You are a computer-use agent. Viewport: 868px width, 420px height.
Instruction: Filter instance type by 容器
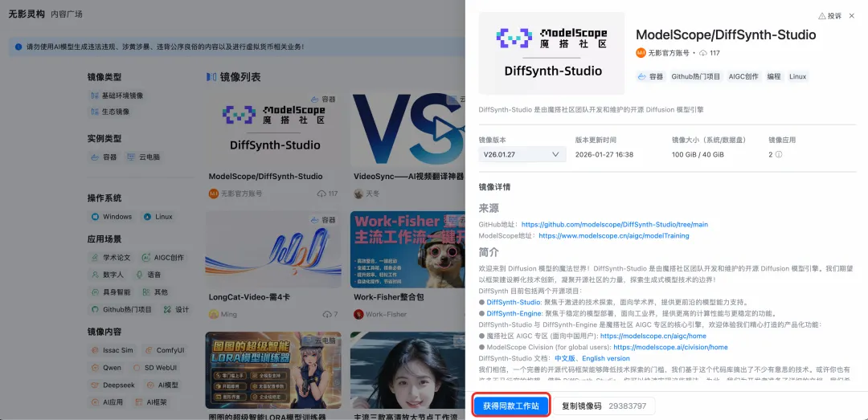(104, 157)
